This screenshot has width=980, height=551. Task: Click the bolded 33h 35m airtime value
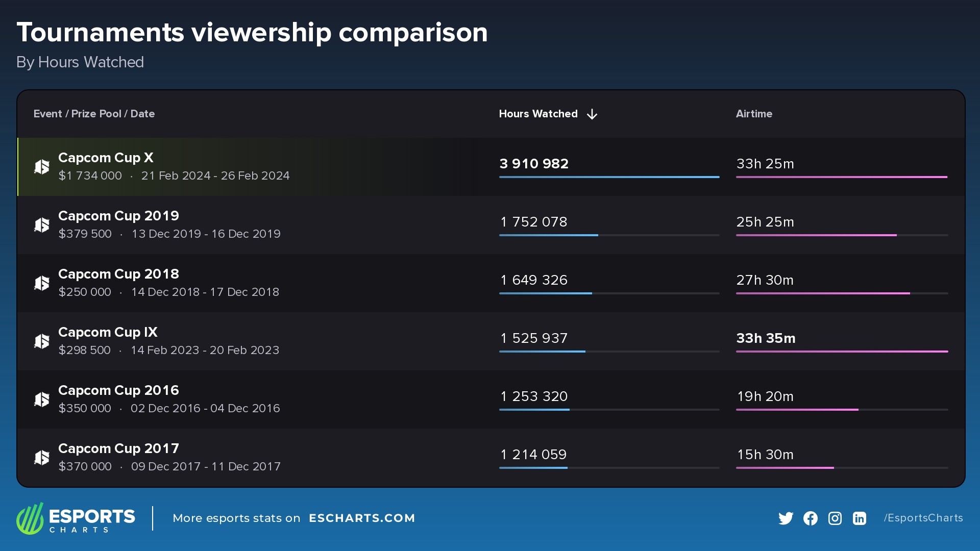pyautogui.click(x=766, y=338)
